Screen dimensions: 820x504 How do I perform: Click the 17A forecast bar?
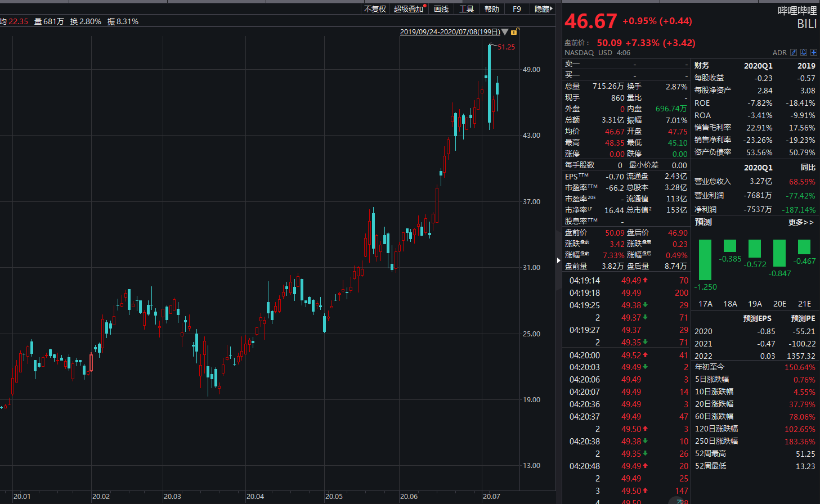[705, 260]
